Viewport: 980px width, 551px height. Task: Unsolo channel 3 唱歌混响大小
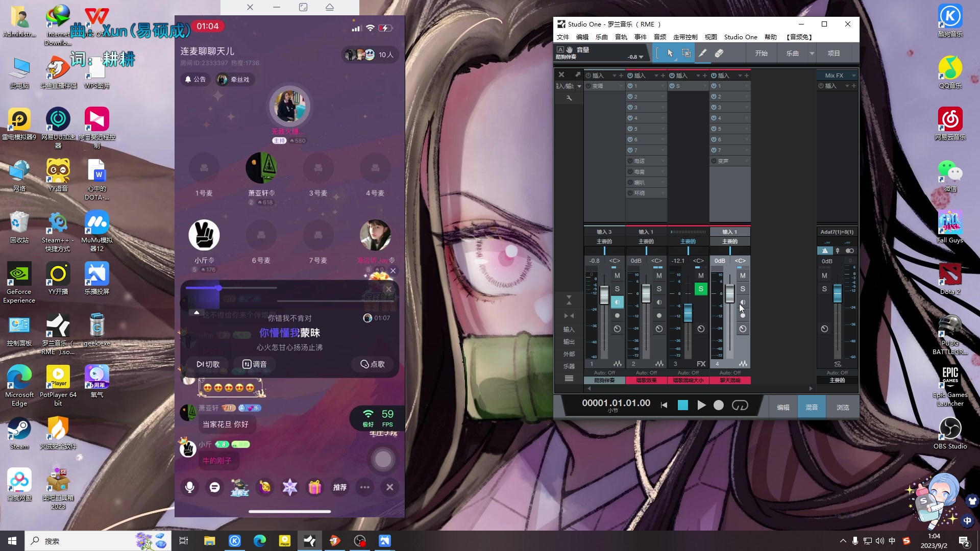pyautogui.click(x=701, y=289)
